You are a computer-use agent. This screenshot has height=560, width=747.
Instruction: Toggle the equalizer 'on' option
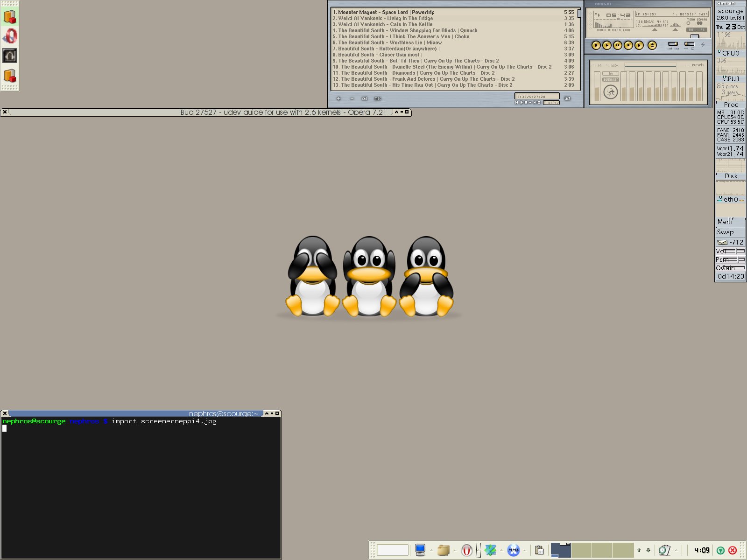[x=599, y=65]
